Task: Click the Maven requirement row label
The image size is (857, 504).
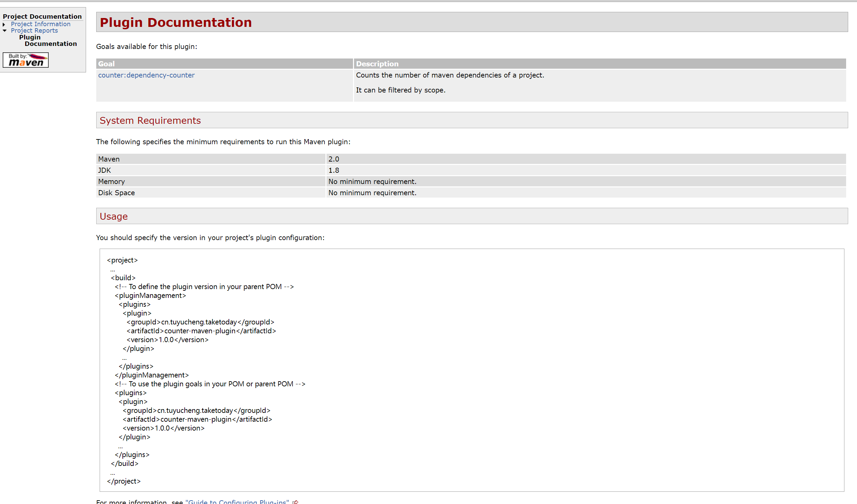Action: (x=109, y=159)
